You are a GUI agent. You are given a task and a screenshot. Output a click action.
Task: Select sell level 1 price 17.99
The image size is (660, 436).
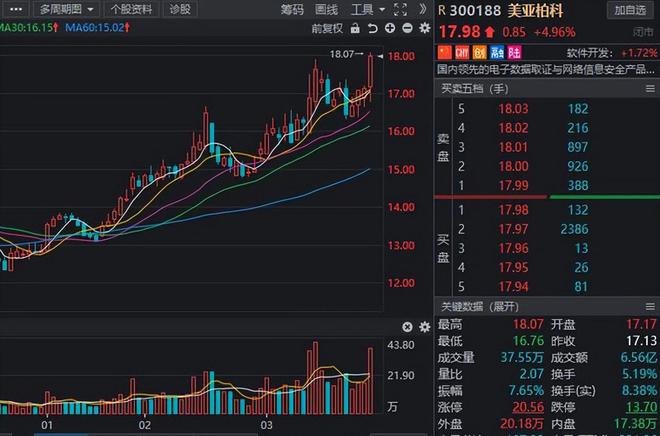(x=513, y=186)
